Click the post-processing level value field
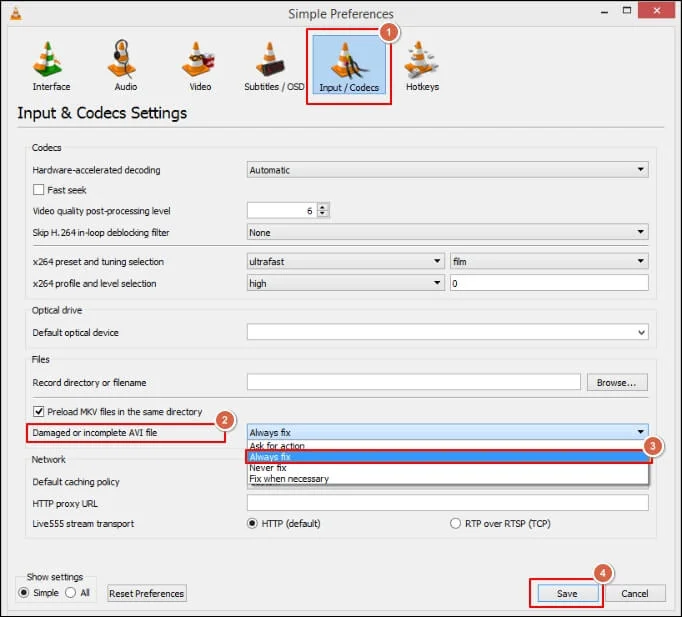Viewport: 682px width, 617px height. (282, 210)
